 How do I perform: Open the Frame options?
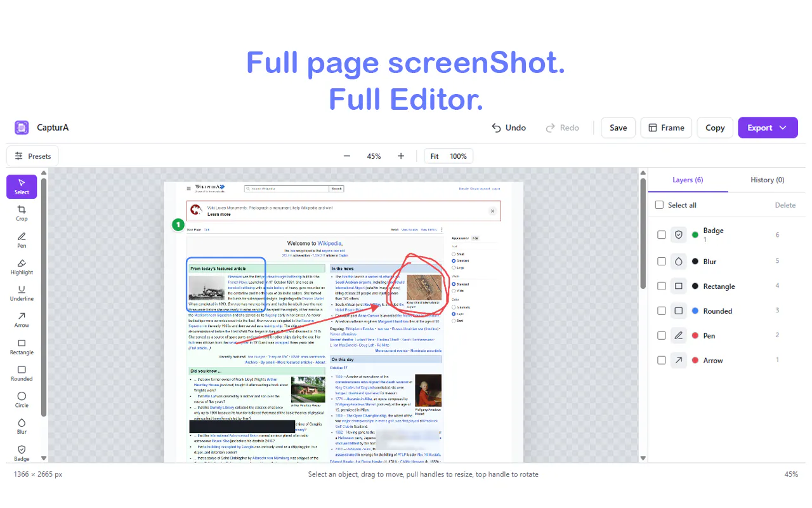pyautogui.click(x=666, y=128)
